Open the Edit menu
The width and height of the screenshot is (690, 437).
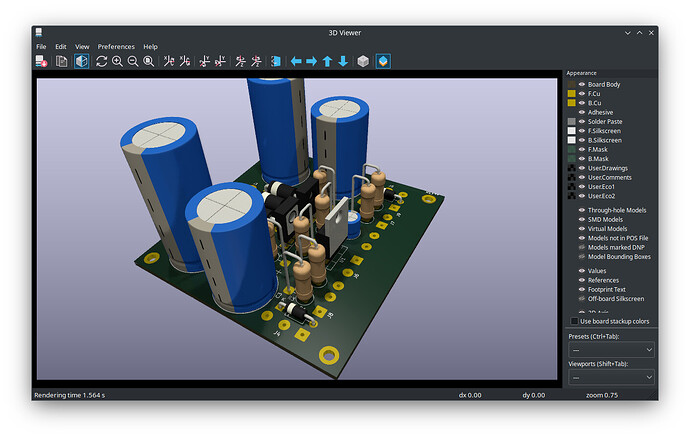(61, 47)
